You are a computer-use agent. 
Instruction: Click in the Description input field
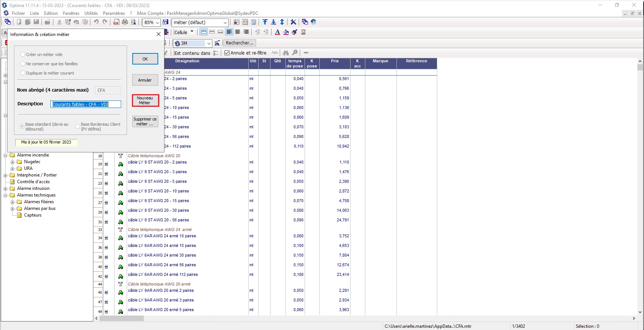86,104
